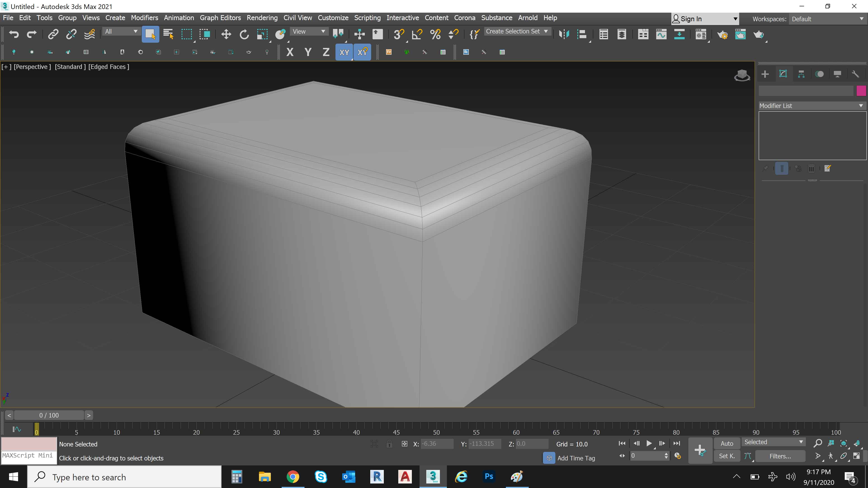Activate the Select and Rotate tool
868x488 pixels.
[244, 34]
